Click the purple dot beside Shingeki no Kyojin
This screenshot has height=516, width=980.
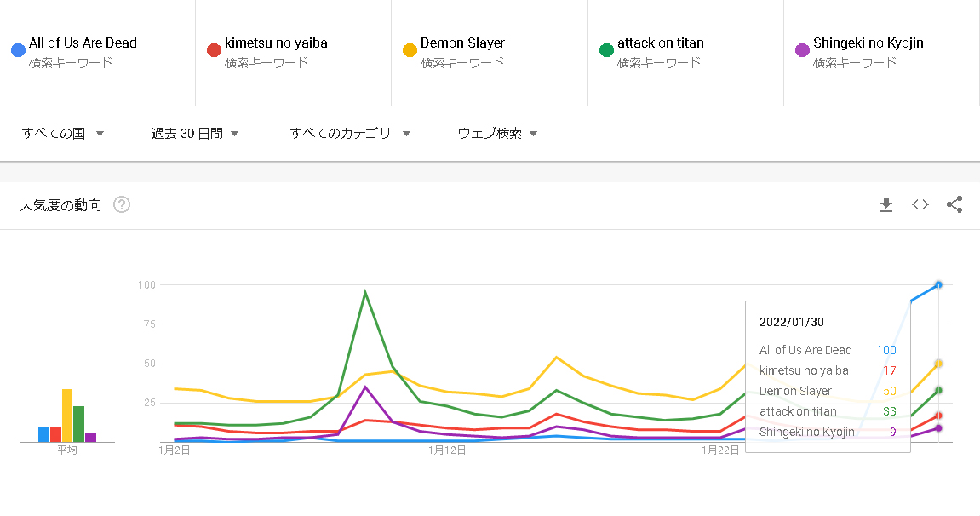(802, 50)
